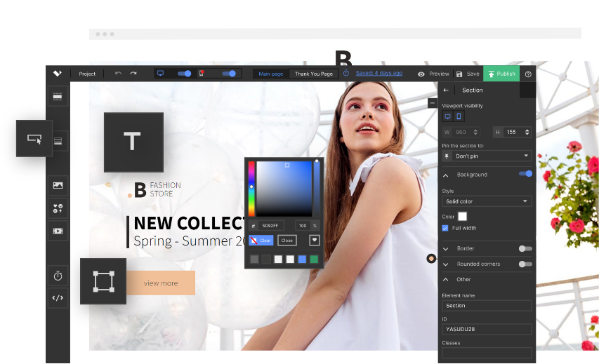This screenshot has width=599, height=364.
Task: Pick the green swatch in the color picker
Action: pyautogui.click(x=314, y=259)
